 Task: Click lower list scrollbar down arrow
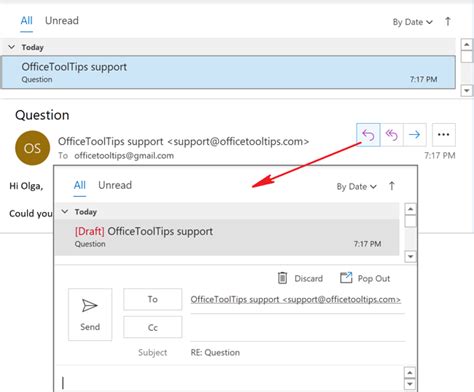pyautogui.click(x=410, y=256)
